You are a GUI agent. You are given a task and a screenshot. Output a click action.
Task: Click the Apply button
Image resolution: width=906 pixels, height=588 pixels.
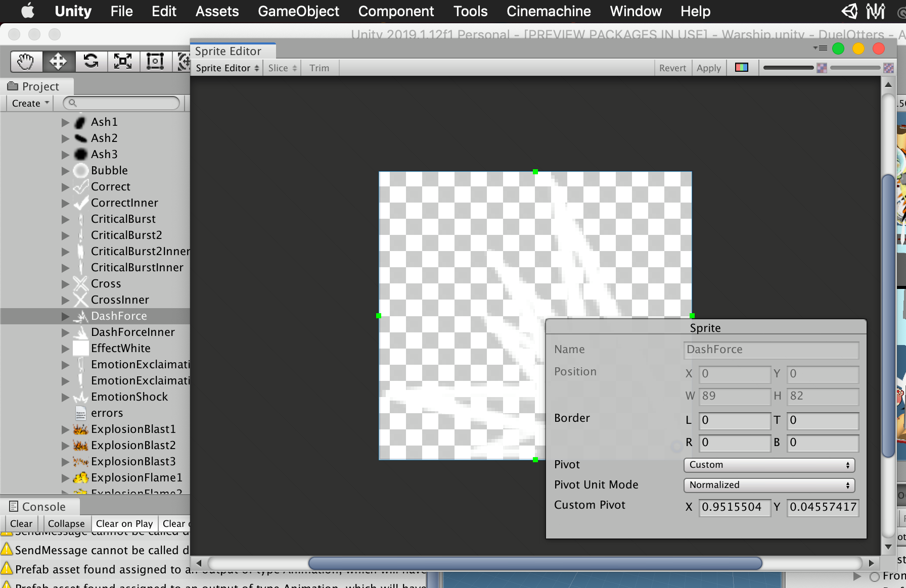708,68
